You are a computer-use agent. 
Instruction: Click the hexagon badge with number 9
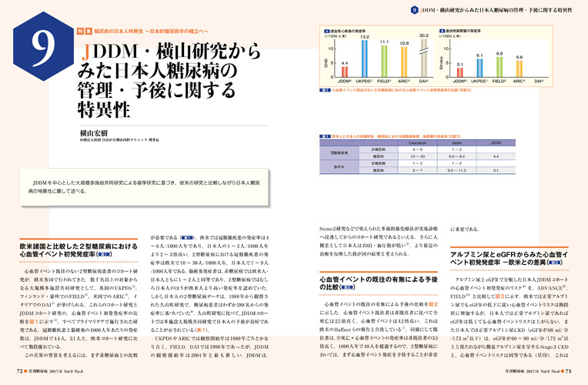(43, 46)
